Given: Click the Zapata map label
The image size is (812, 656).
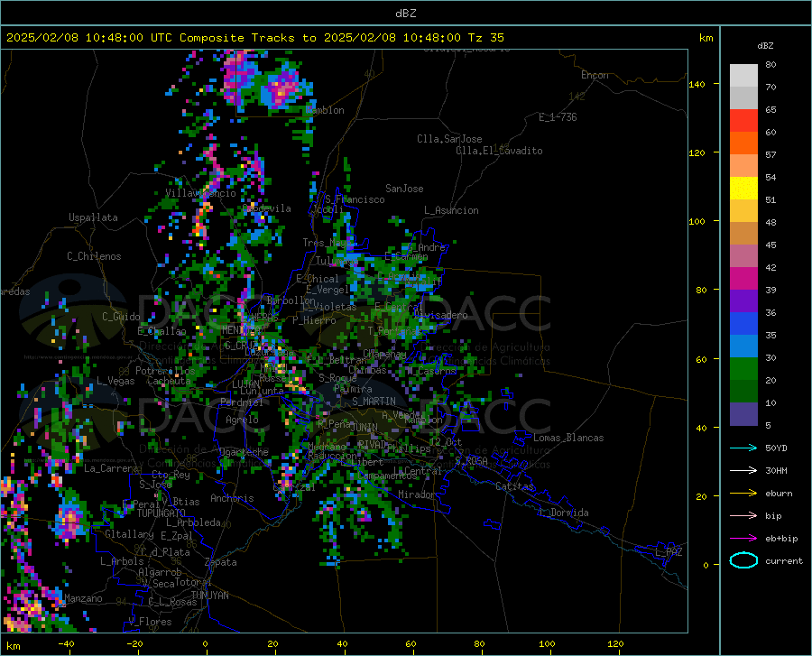Looking at the screenshot, I should 221,562.
